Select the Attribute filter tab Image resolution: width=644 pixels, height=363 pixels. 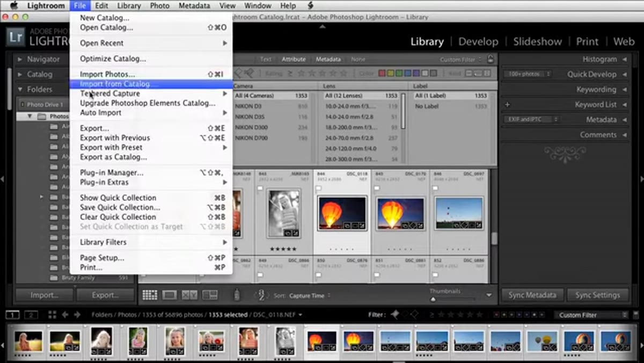294,60
